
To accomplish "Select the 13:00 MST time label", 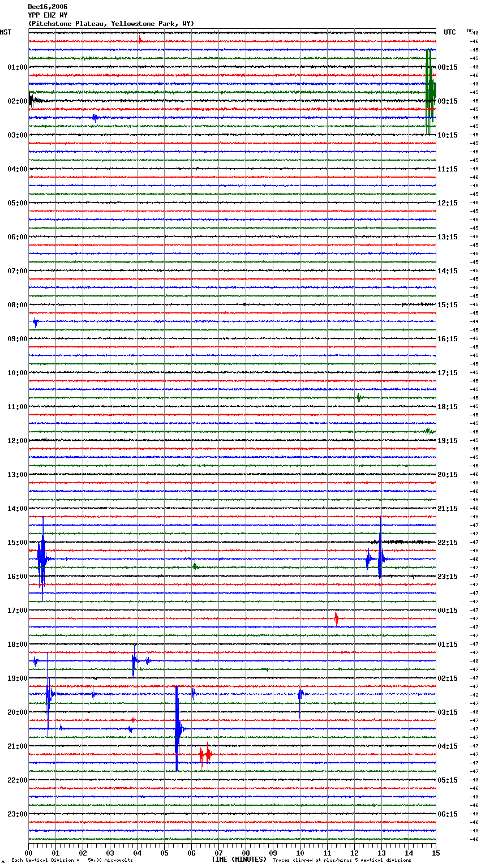I will [18, 475].
